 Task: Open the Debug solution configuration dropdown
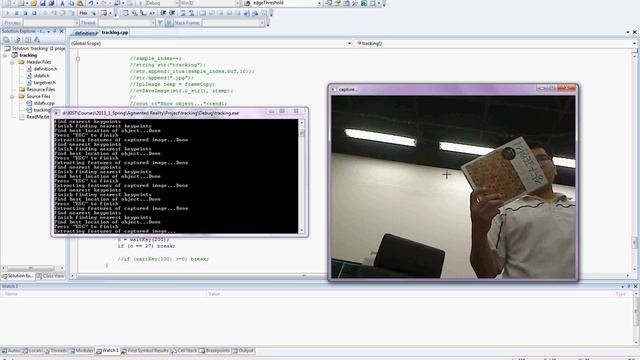(x=162, y=3)
